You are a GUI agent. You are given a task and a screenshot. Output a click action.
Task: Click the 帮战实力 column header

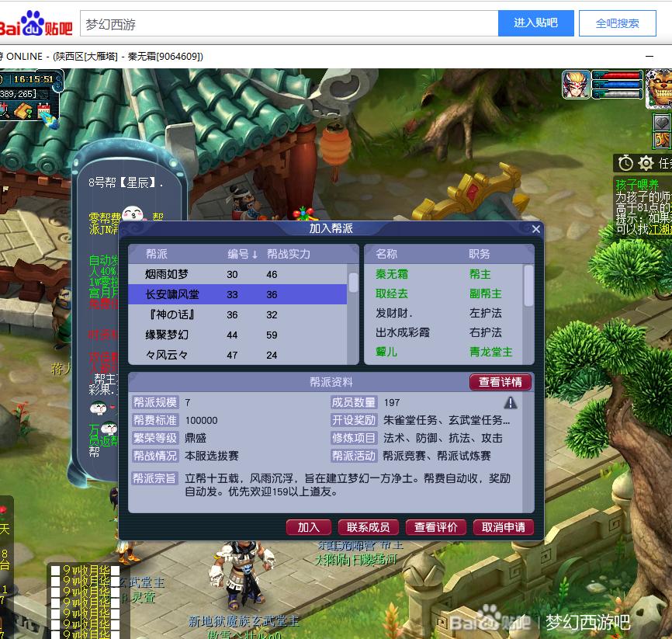(x=289, y=255)
